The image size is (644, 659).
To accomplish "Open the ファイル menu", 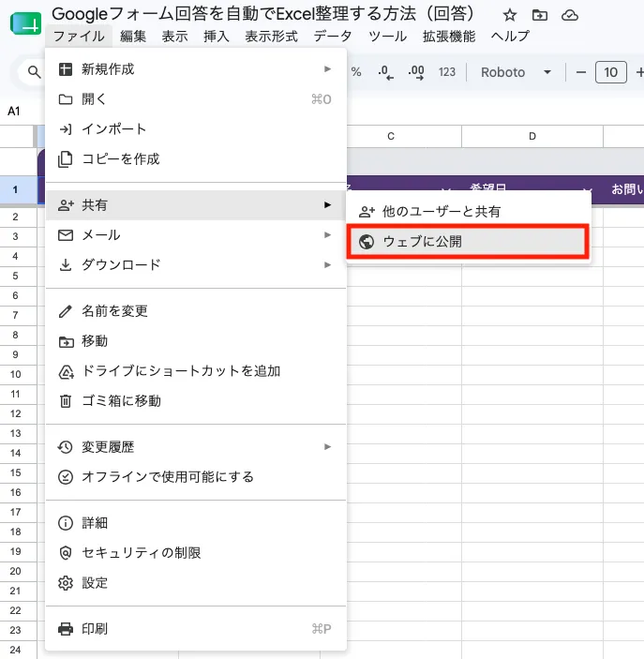I will click(x=79, y=37).
